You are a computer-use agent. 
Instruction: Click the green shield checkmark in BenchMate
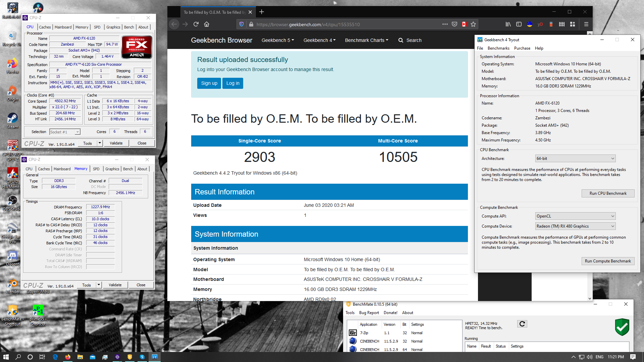pyautogui.click(x=622, y=327)
